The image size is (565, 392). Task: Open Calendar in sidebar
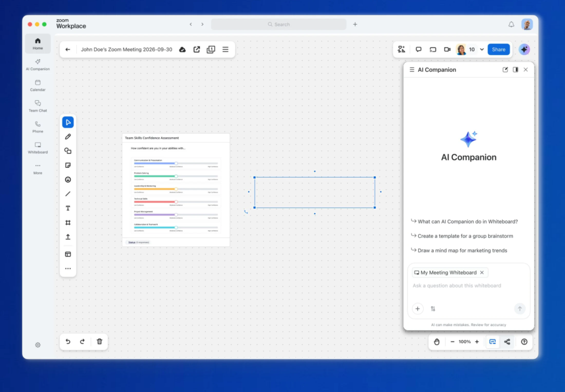coord(38,85)
